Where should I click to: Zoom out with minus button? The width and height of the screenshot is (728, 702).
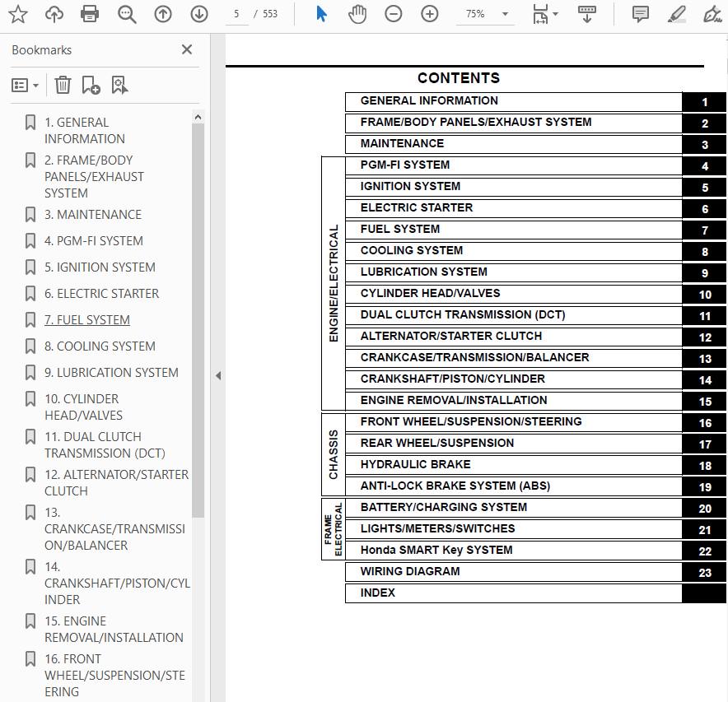(394, 14)
